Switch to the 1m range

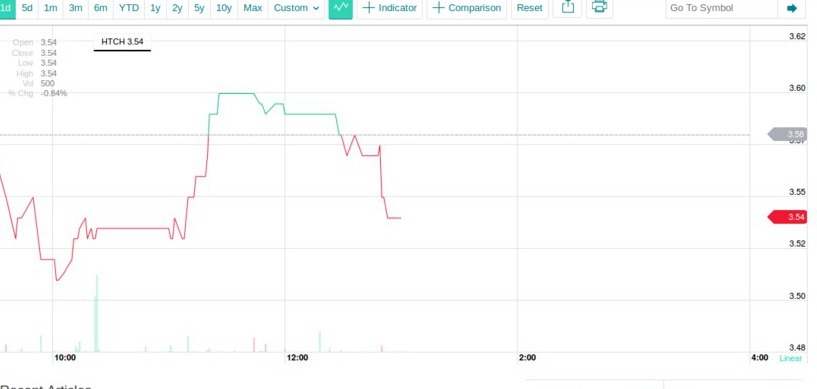tap(51, 8)
